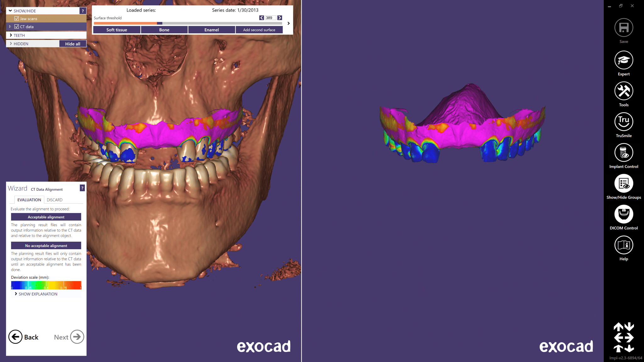Click the Loaded series label

click(x=141, y=10)
